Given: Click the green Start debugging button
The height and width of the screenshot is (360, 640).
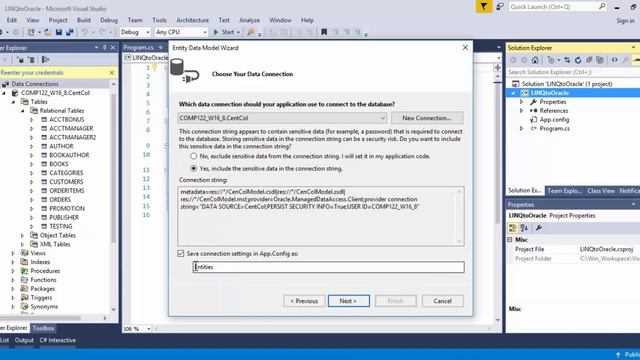Looking at the screenshot, I should click(227, 32).
